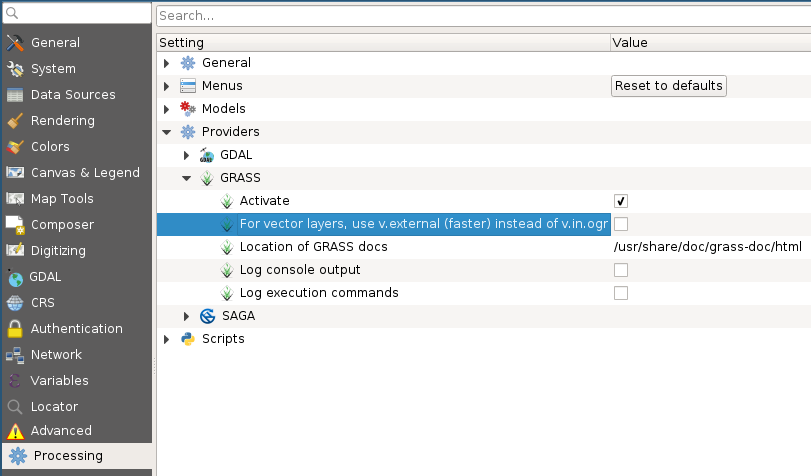
Task: Expand the SAGA provider node
Action: (186, 316)
